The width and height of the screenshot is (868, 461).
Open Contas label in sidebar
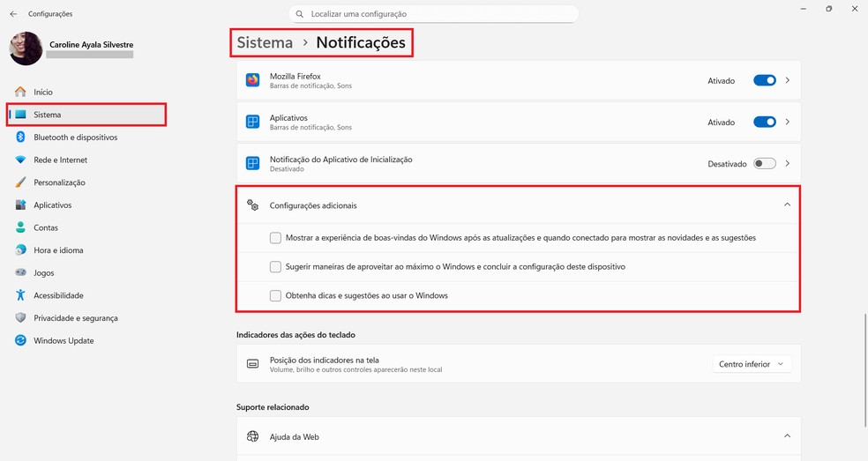point(46,227)
